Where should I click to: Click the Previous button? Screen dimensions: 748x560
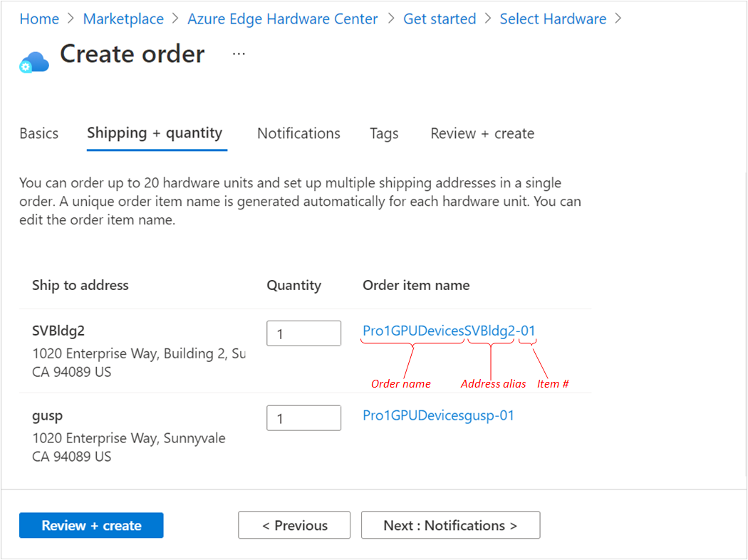coord(294,525)
